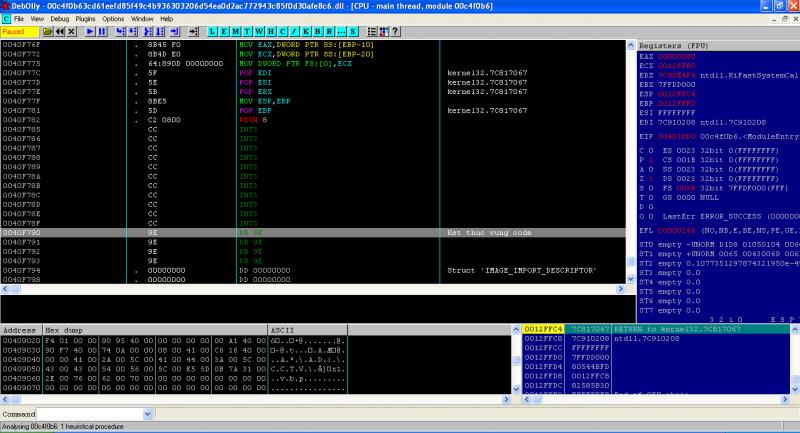
Task: Show CPU window with C button
Action: [x=283, y=32]
